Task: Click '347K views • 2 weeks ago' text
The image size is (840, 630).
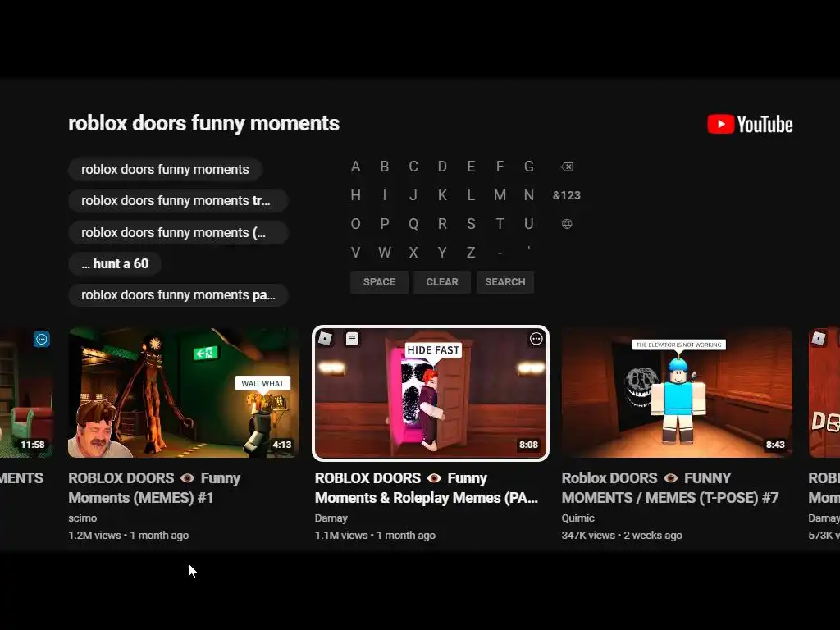Action: [622, 535]
